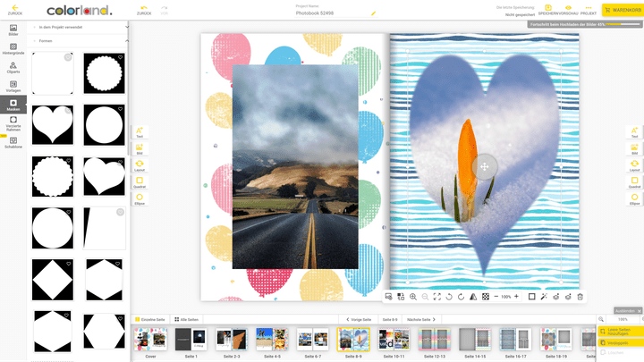Viewport: 644px width, 362px height.
Task: Rotate image counterclockwise with toolbar icon
Action: click(x=448, y=297)
